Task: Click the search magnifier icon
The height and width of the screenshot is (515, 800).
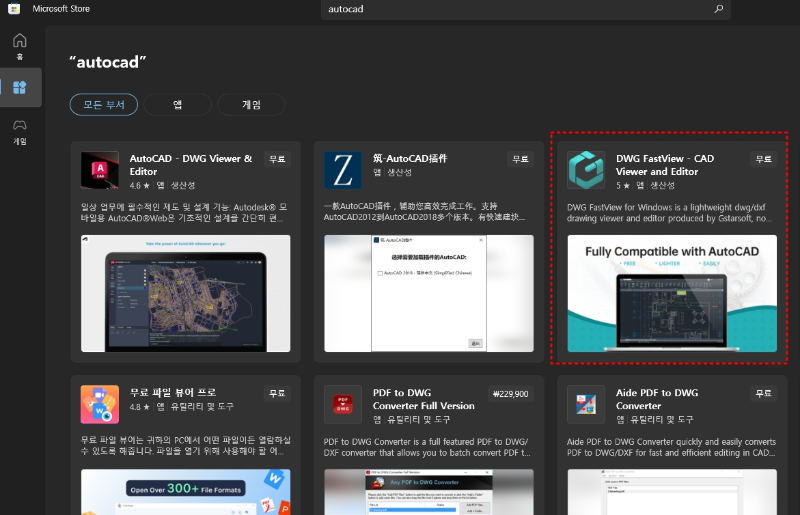Action: coord(718,9)
